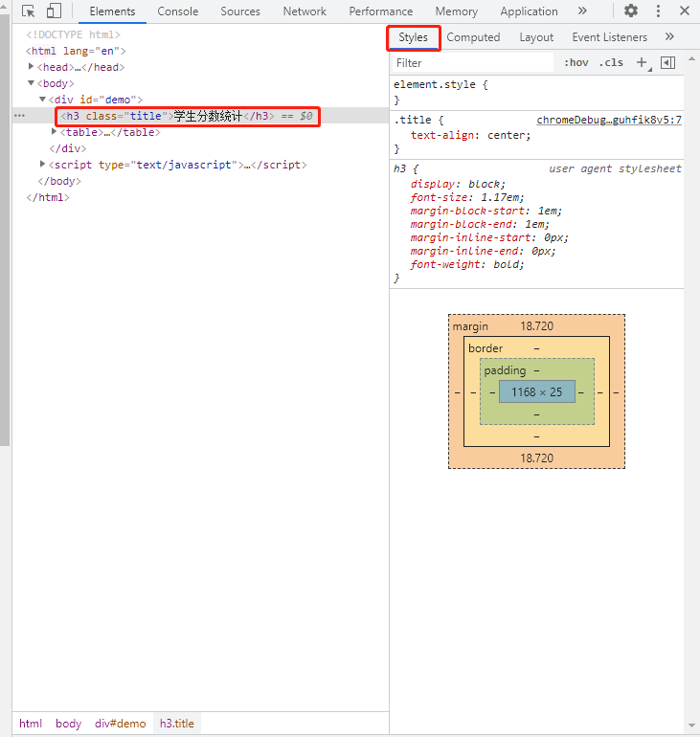The image size is (700, 737).
Task: Click the font-size: 1.17em declaration
Action: 466,197
